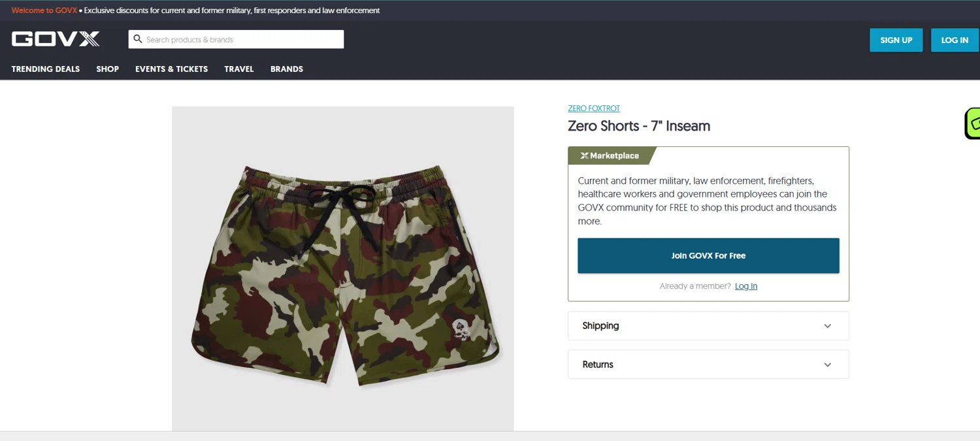Screen dimensions: 980x441
Task: Expand the Returns chevron
Action: (827, 365)
